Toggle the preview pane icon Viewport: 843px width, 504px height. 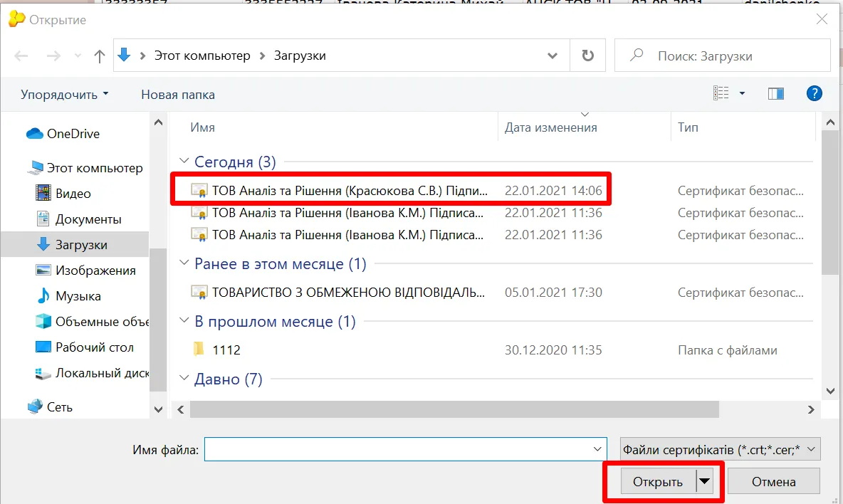pos(775,93)
